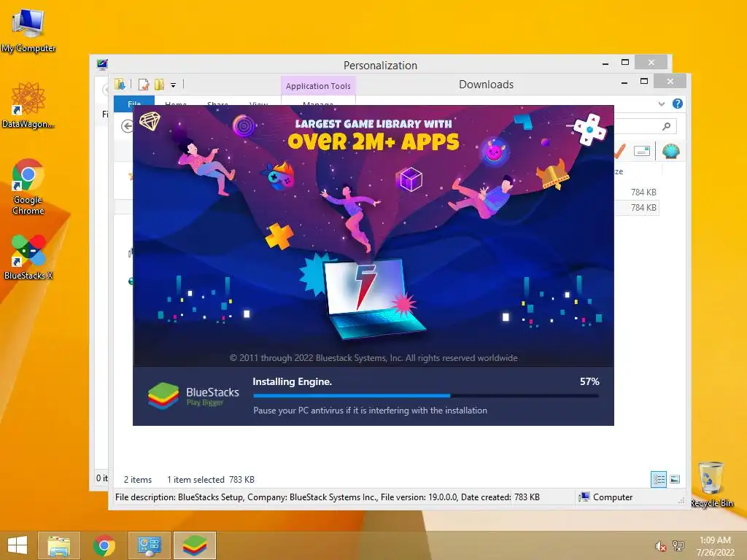Click the 57% progress value
The image size is (747, 560).
[x=589, y=381]
